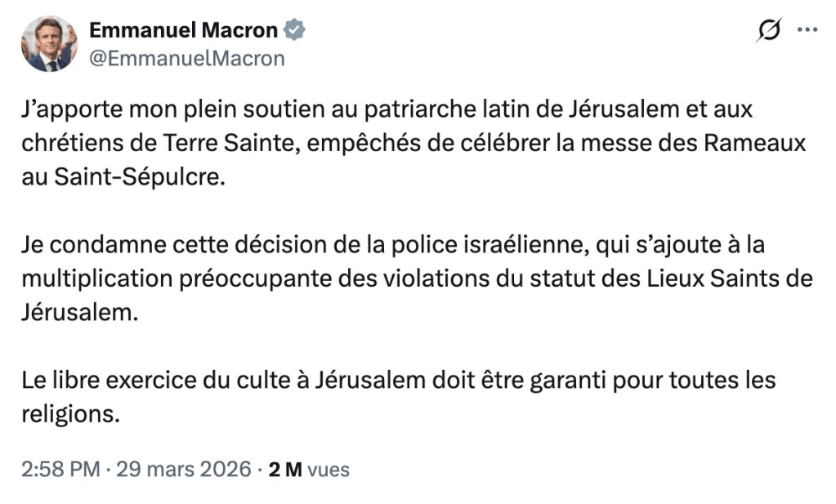Open Emmanuel Macron's profile picture
836x504 pixels.
tap(49, 44)
